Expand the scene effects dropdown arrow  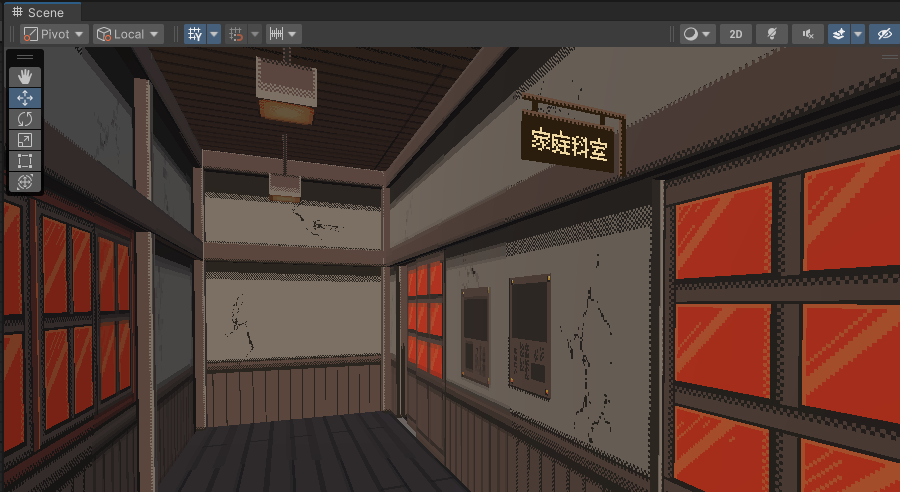click(858, 34)
